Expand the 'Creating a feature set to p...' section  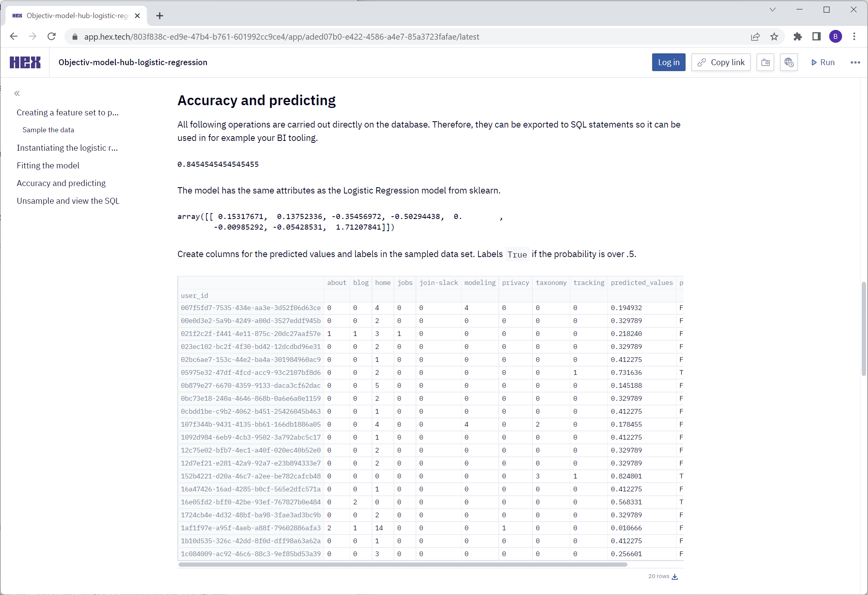[67, 112]
